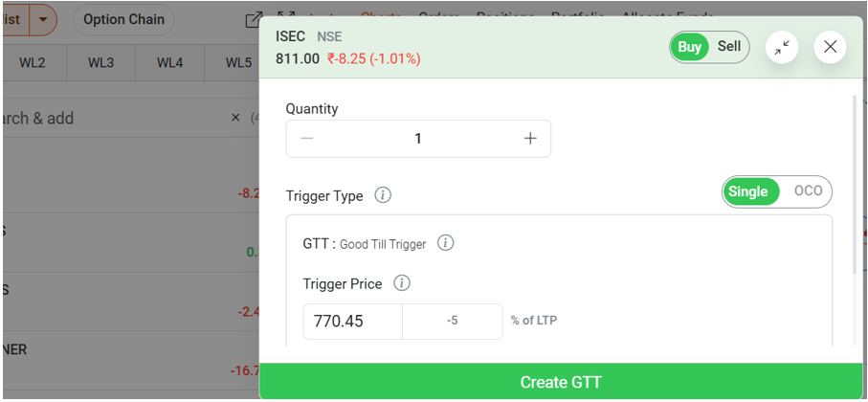This screenshot has width=868, height=402.
Task: Click the Create GTT button
Action: (x=561, y=382)
